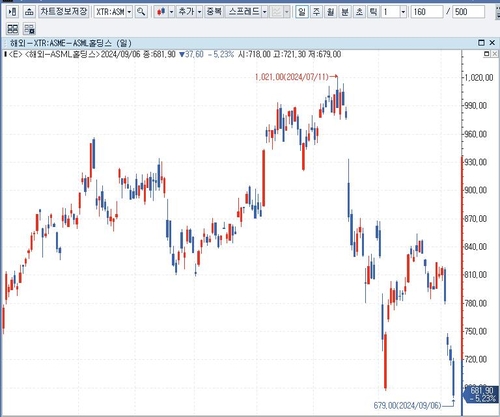Click the candlestick chart type icon
The width and height of the screenshot is (500, 417).
161,12
